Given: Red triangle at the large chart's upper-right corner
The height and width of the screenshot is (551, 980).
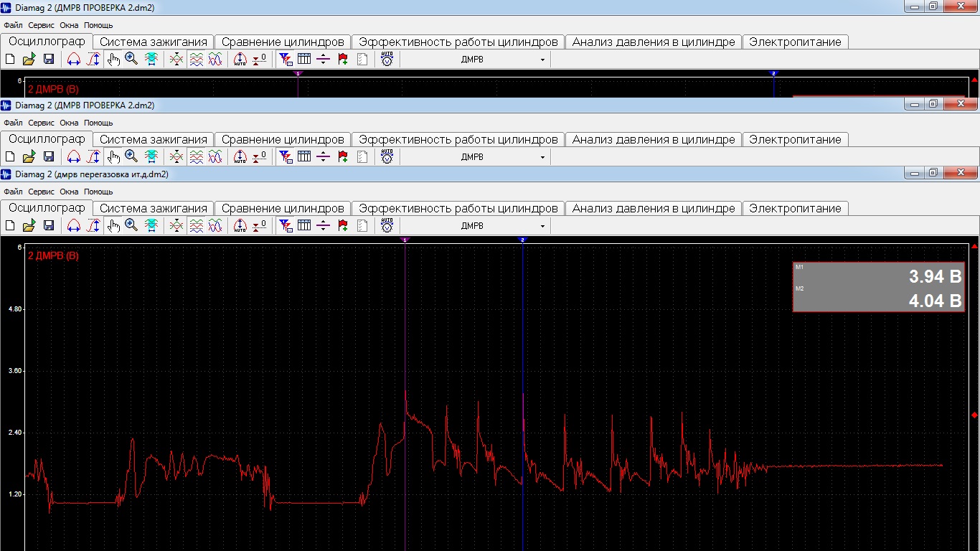Looking at the screenshot, I should (x=974, y=247).
